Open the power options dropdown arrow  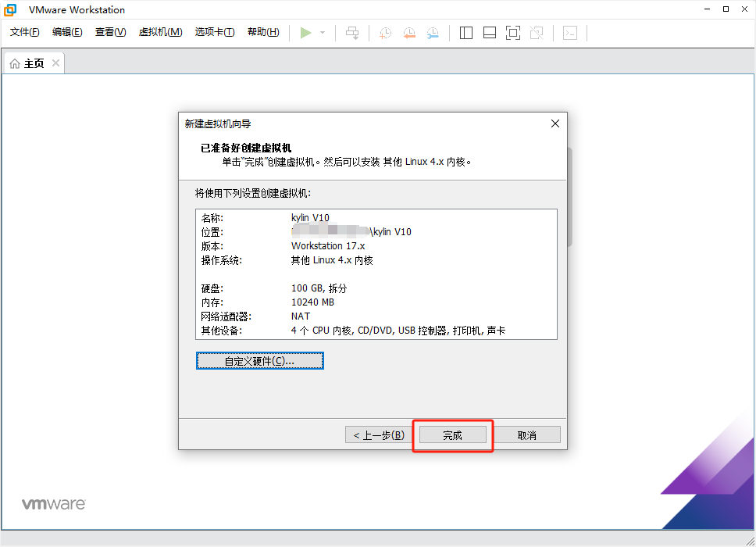click(323, 33)
